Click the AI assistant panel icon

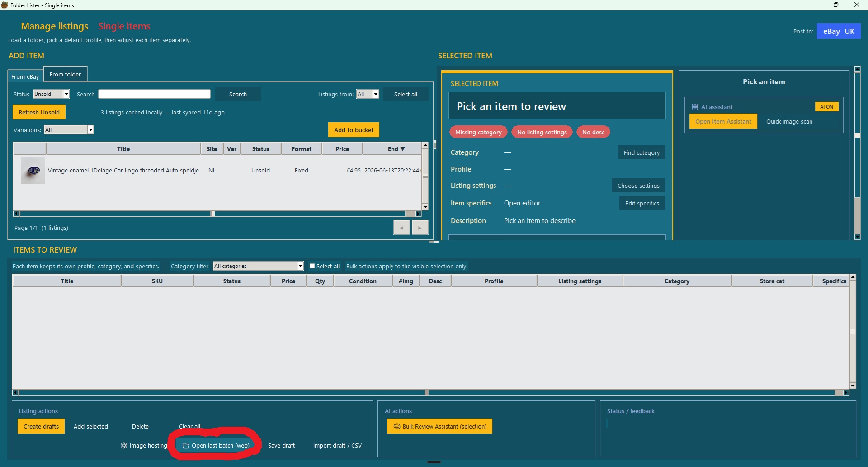695,107
